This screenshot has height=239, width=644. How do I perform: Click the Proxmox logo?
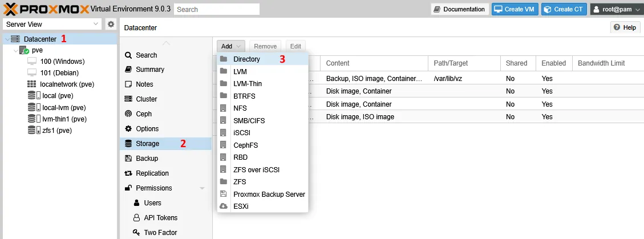(46, 9)
